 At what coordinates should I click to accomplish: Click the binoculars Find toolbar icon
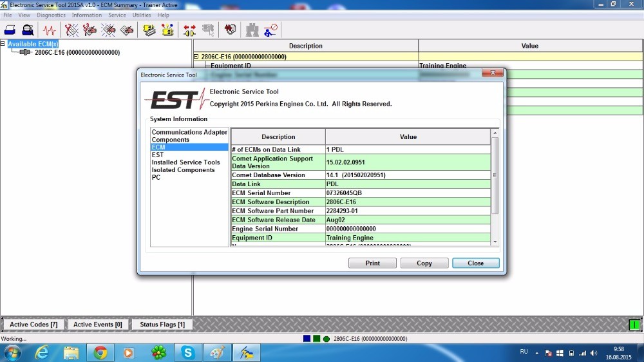252,30
